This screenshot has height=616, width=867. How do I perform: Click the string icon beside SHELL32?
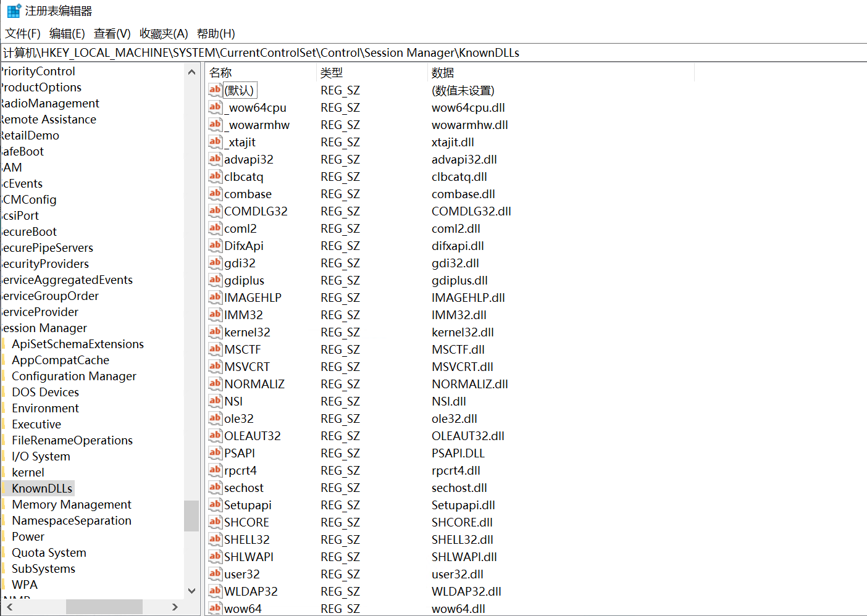[214, 539]
